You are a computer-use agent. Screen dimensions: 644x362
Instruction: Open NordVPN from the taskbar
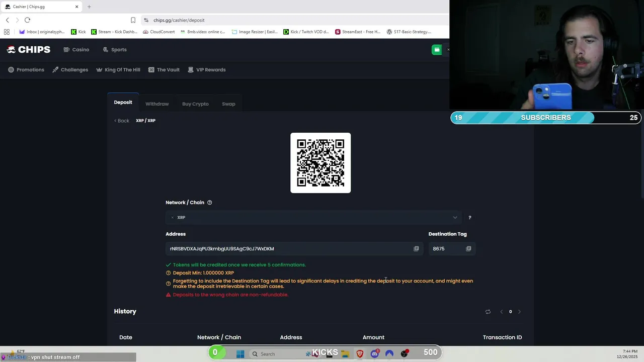tap(389, 354)
